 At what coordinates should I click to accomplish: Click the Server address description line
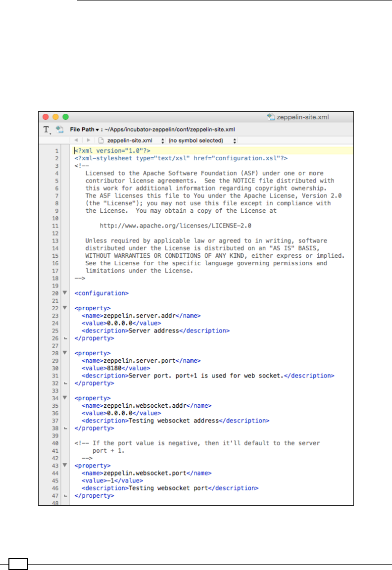155,331
